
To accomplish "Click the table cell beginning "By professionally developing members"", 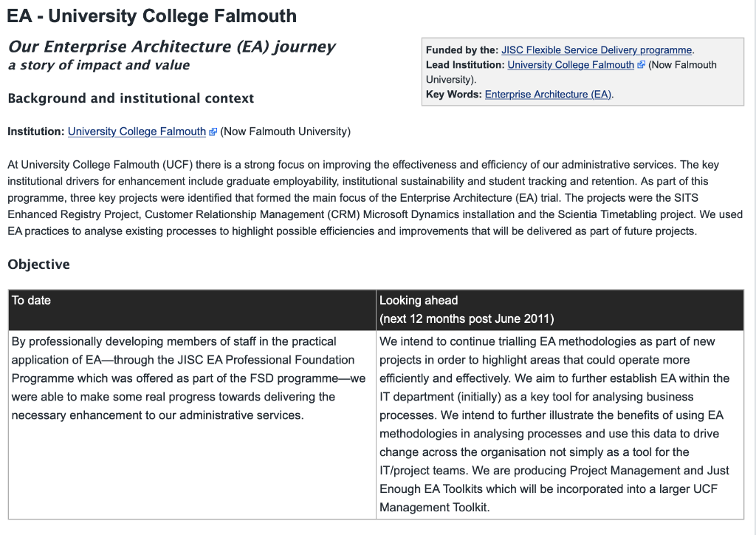I will 188,378.
